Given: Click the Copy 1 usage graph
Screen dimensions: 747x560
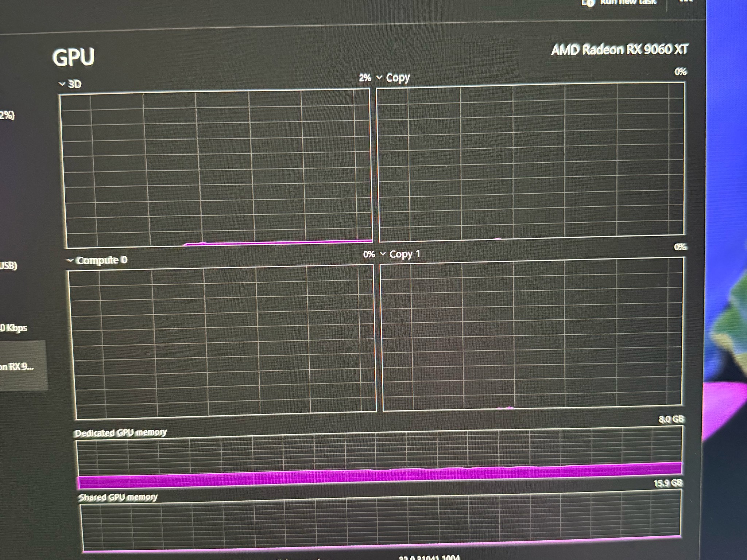Looking at the screenshot, I should point(531,334).
